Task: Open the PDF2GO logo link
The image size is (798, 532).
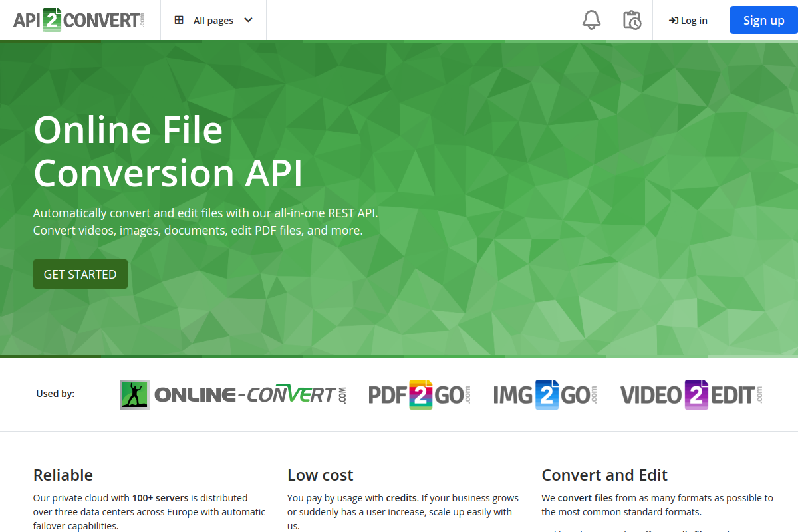Action: (420, 394)
